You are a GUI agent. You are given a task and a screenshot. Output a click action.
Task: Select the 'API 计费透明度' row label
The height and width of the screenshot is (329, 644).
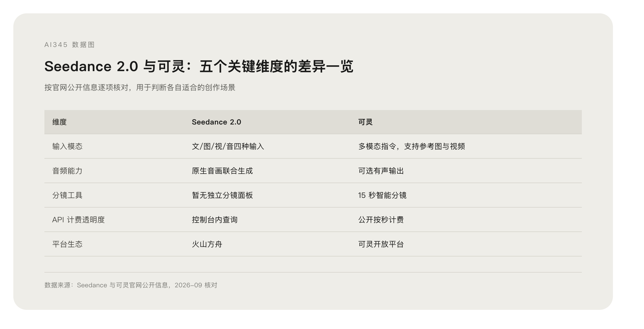[79, 220]
